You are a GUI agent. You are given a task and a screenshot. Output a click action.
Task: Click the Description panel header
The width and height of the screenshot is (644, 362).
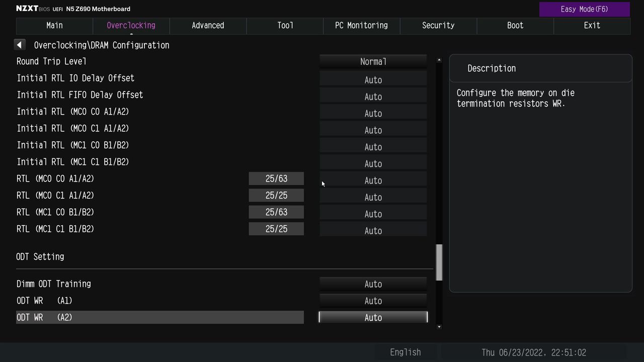[540, 68]
